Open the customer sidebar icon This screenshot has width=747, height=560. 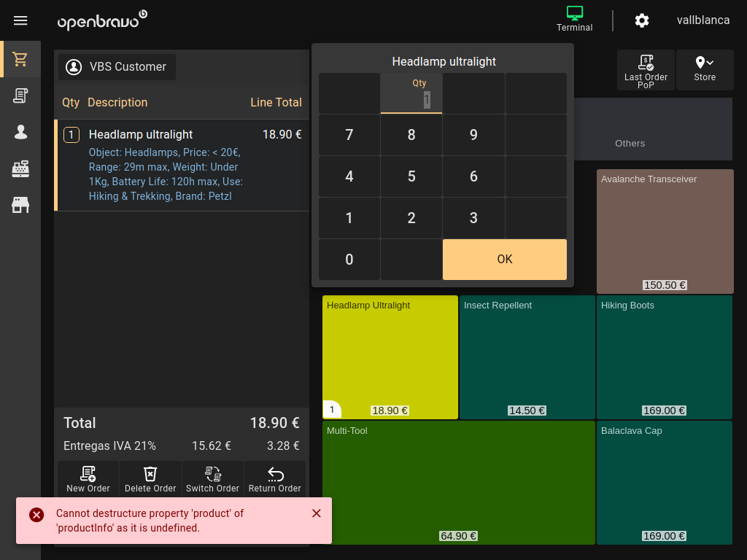point(20,132)
